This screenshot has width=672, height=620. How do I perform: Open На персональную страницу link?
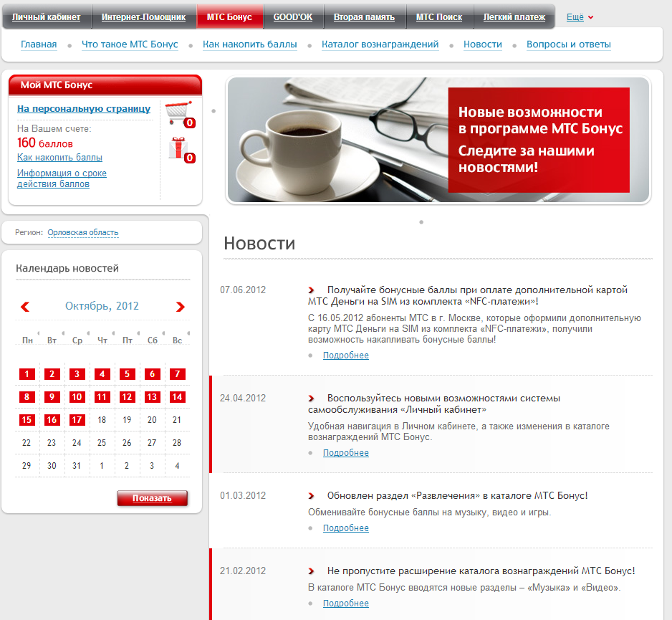pos(84,109)
